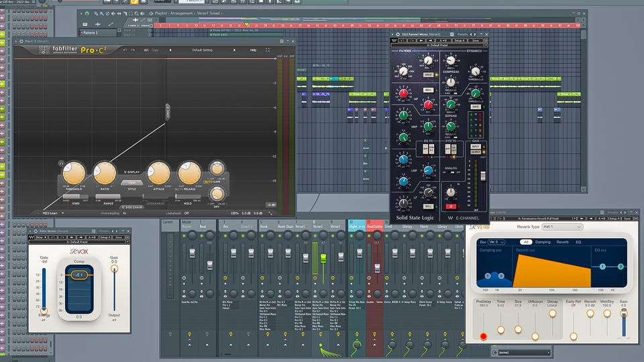Select the previous Pro-C 2 preset
The height and width of the screenshot is (362, 644).
[x=170, y=50]
